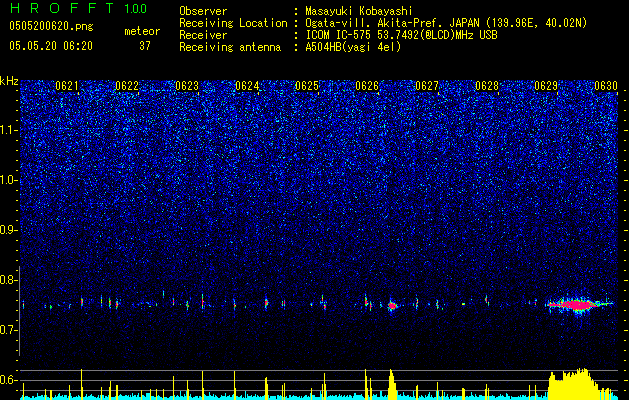Screen dimensions: 629x400
Task: Click the 0622 time marker
Action: pos(127,86)
